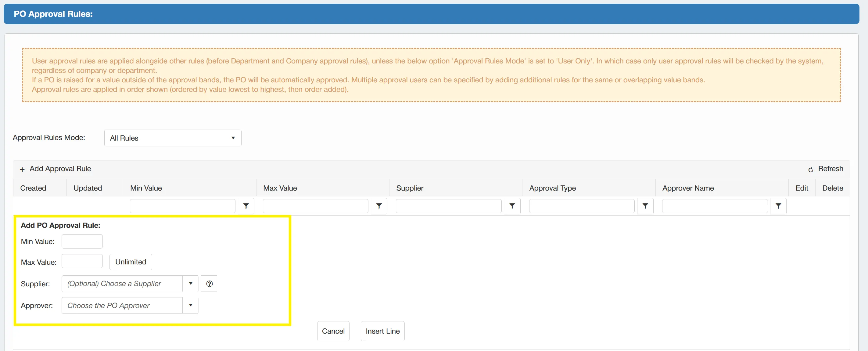
Task: Click the Approver Name filter text box
Action: pos(715,206)
